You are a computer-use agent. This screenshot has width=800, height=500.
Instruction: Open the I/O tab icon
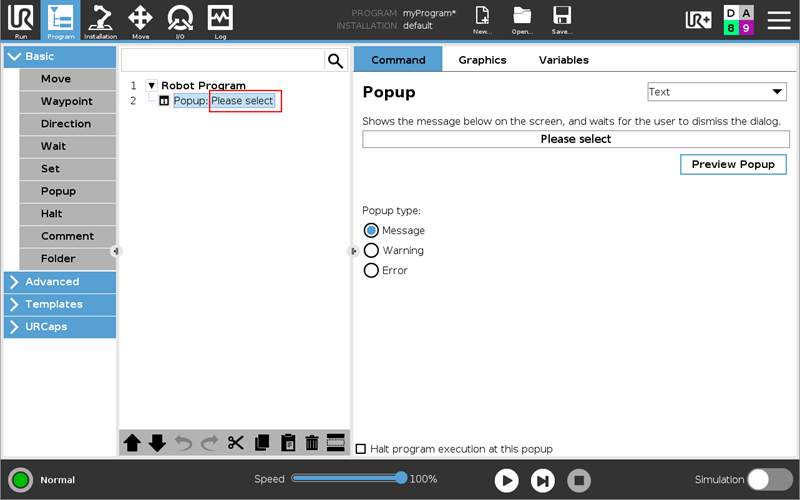pyautogui.click(x=180, y=20)
